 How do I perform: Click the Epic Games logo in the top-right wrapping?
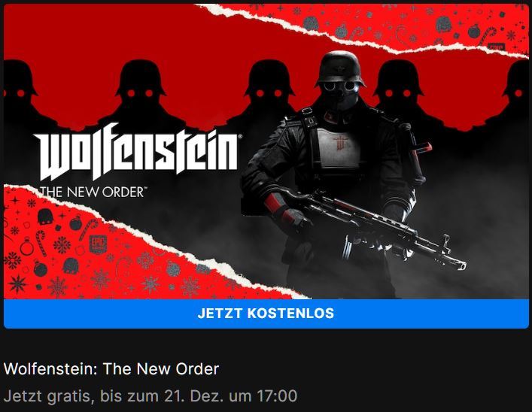tap(496, 47)
